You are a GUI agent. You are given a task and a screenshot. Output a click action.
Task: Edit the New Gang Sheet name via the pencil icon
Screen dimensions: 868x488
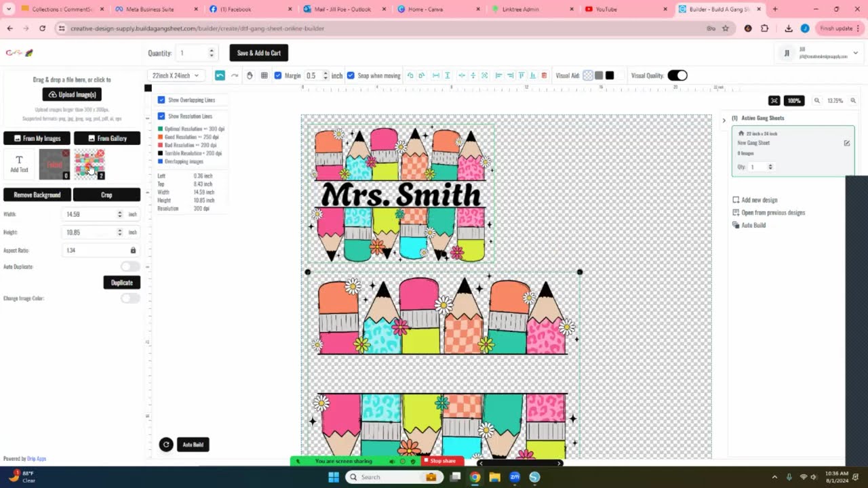846,143
